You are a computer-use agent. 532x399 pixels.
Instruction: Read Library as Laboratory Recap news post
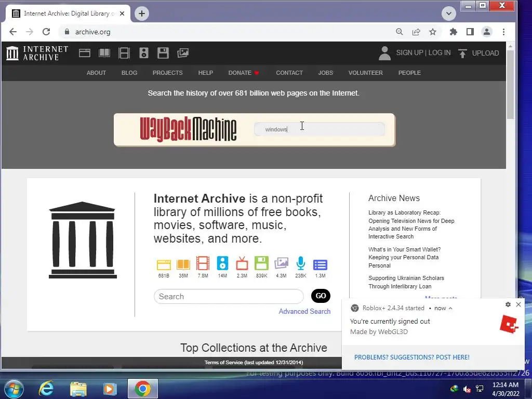(411, 224)
